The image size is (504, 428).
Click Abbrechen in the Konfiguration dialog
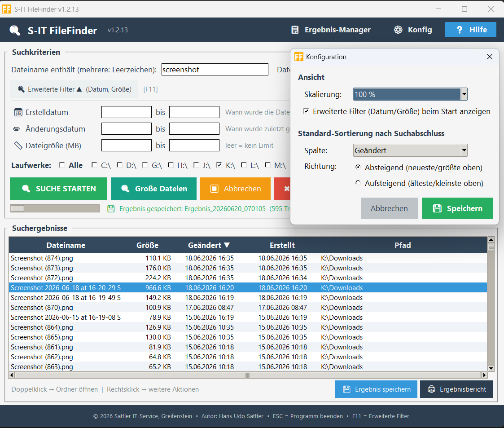389,208
